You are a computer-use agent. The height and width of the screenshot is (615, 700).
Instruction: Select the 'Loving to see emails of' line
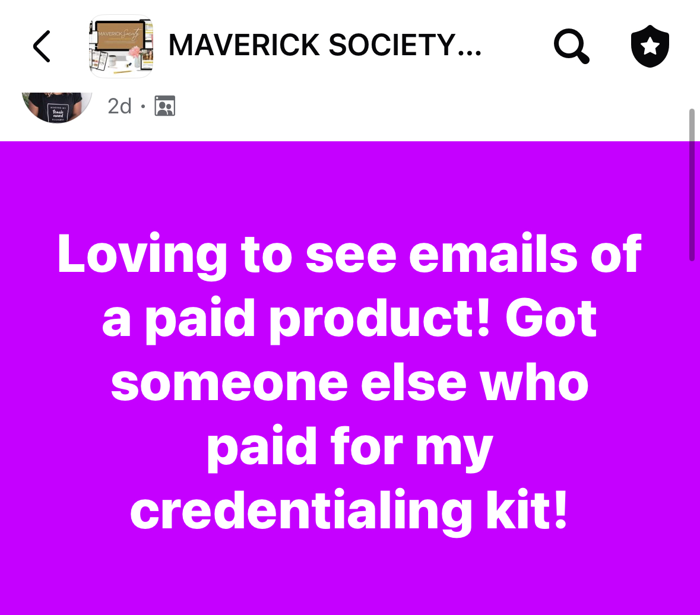click(350, 255)
